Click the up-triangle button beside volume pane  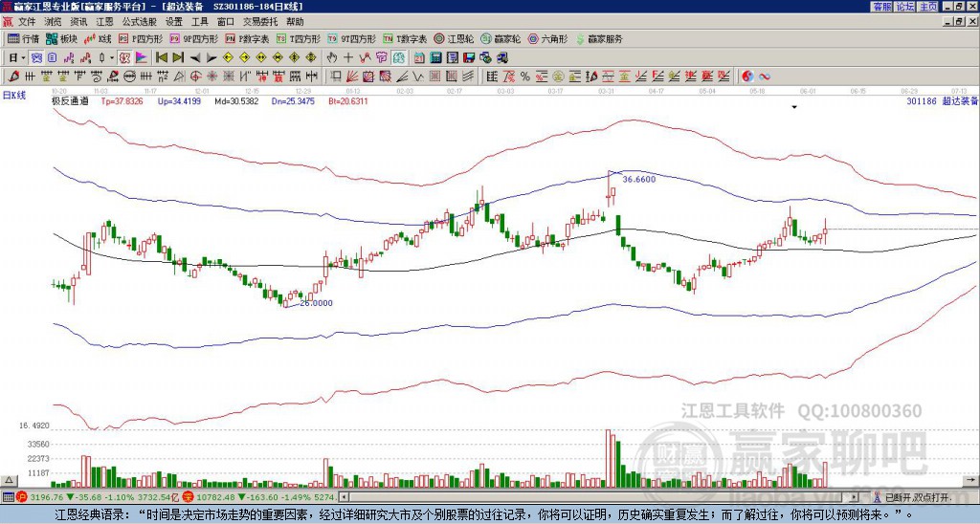(x=9, y=481)
